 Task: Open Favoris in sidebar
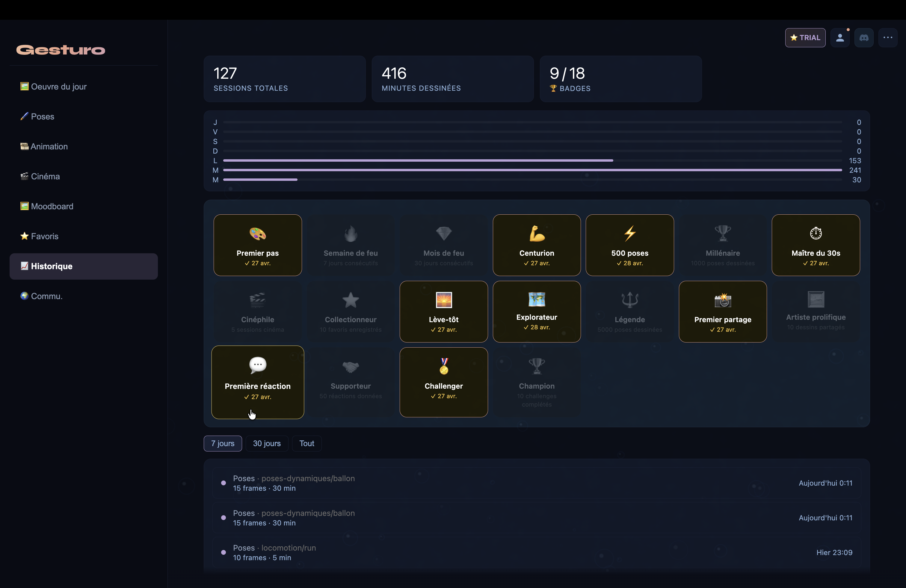(84, 236)
